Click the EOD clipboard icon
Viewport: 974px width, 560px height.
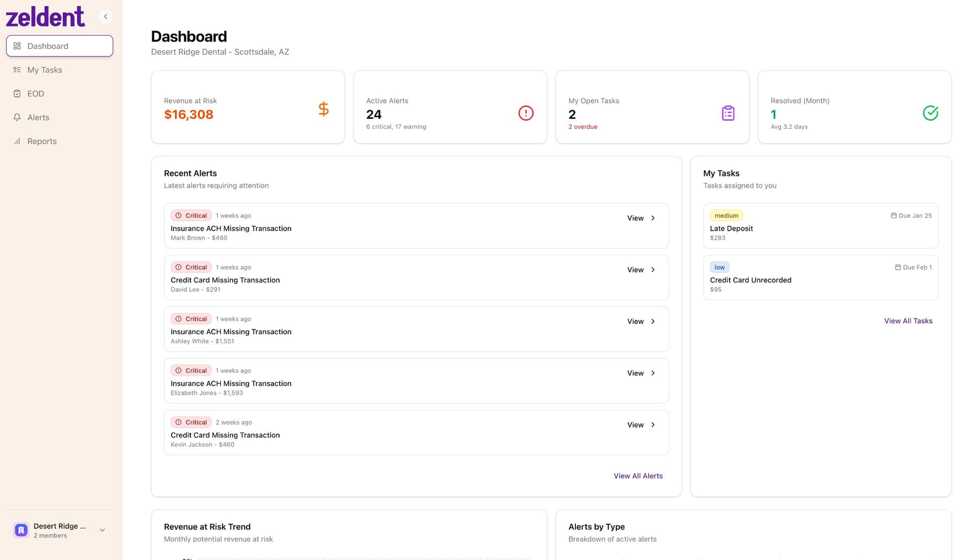[17, 93]
